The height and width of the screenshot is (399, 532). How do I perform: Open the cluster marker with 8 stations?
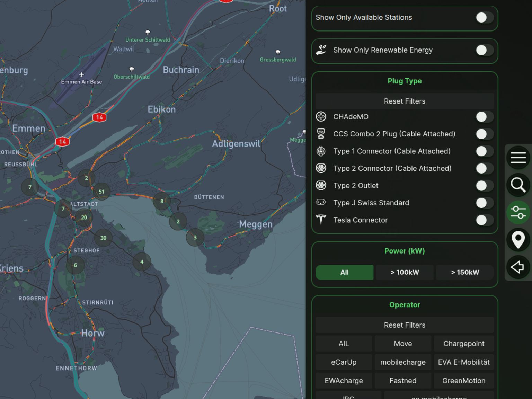(x=162, y=201)
